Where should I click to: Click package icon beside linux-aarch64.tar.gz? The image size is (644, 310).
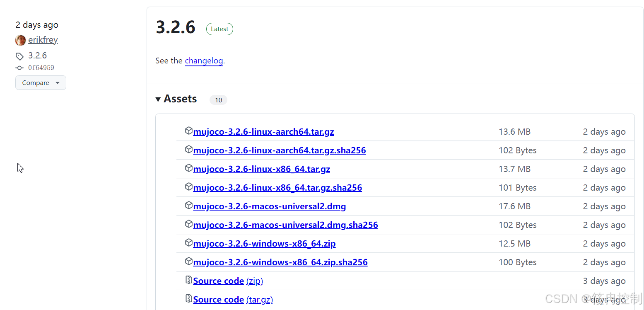click(x=188, y=131)
